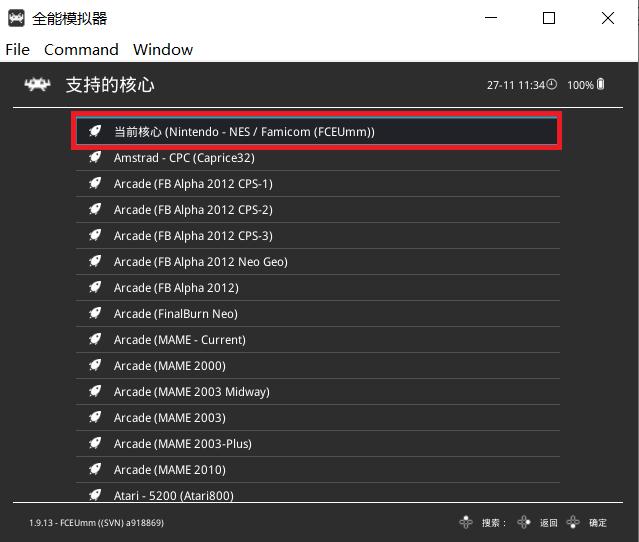
Task: Click rocket icon of FB Alpha 2012 CPS-2
Action: click(95, 209)
